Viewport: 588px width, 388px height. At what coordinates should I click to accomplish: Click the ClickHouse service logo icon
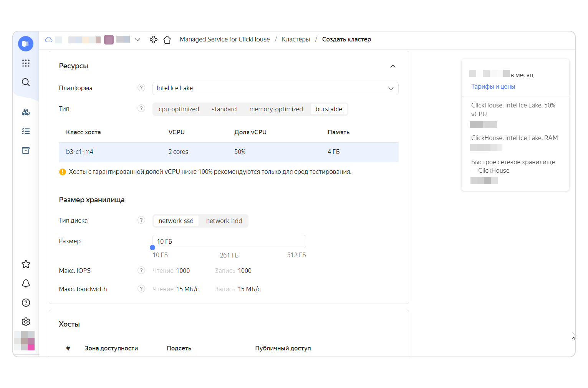[x=26, y=44]
